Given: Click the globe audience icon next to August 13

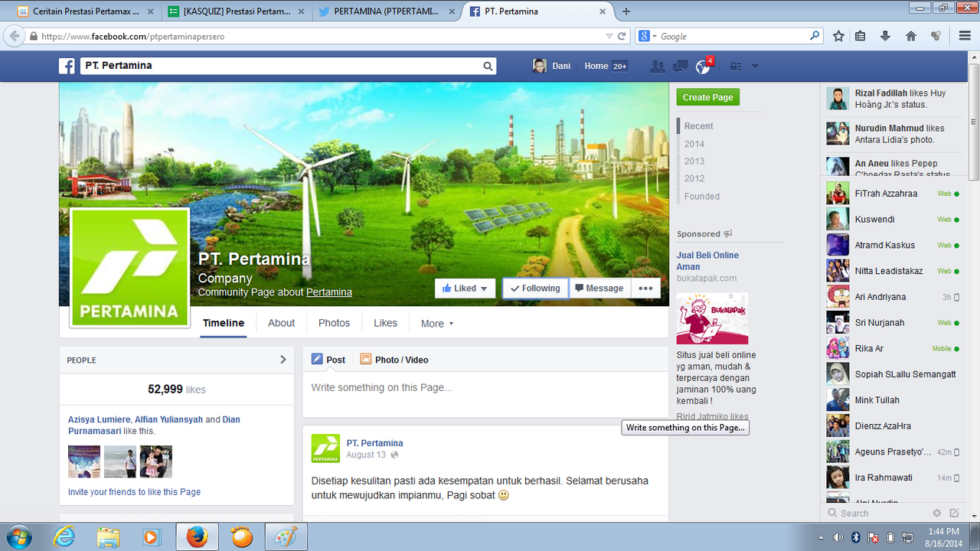Looking at the screenshot, I should coord(394,455).
